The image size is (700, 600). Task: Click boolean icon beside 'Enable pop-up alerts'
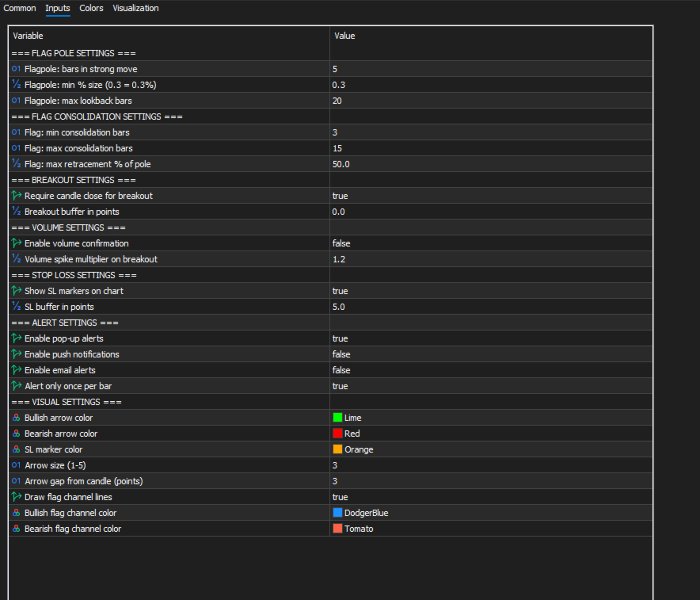point(17,338)
